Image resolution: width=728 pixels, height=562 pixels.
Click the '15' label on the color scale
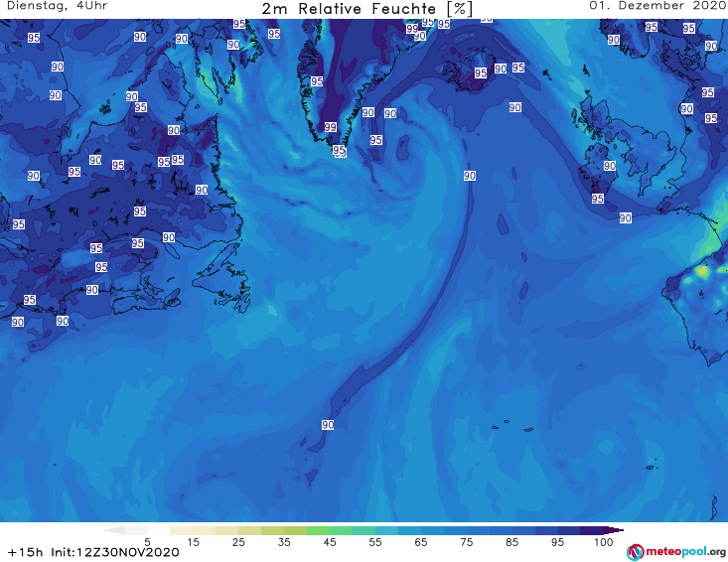(x=193, y=542)
